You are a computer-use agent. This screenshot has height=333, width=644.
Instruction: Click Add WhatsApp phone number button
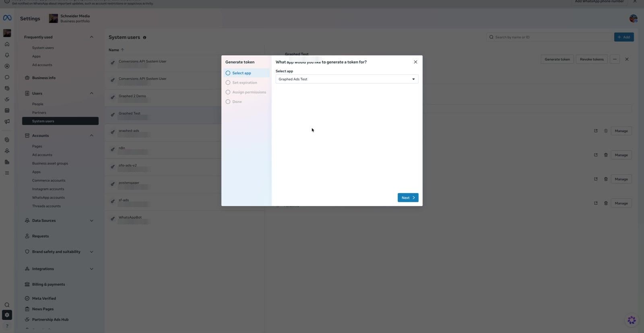tap(599, 2)
